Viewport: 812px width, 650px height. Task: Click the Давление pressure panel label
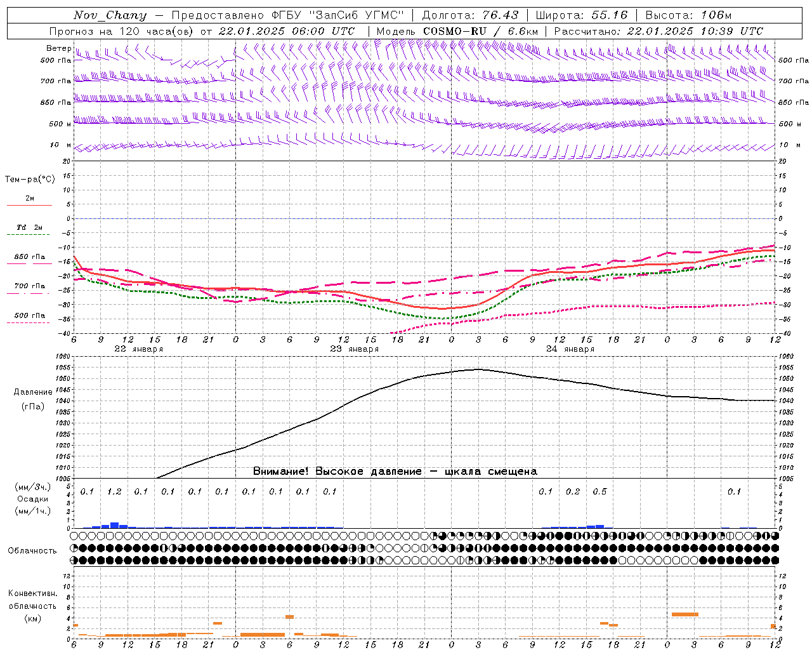[x=33, y=392]
